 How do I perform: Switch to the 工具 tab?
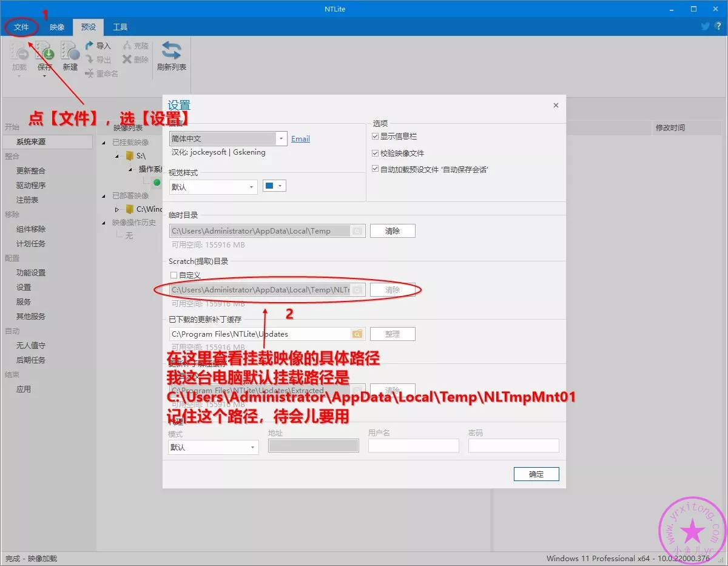point(120,27)
